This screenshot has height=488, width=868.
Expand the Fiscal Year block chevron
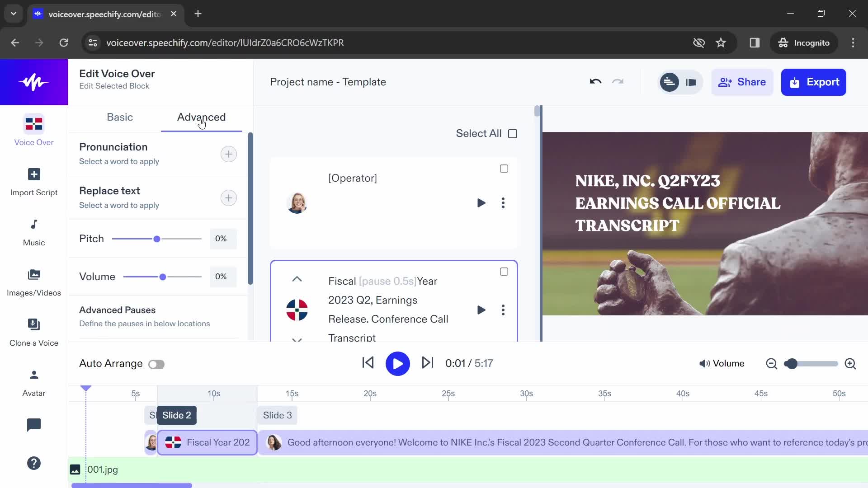(x=297, y=340)
